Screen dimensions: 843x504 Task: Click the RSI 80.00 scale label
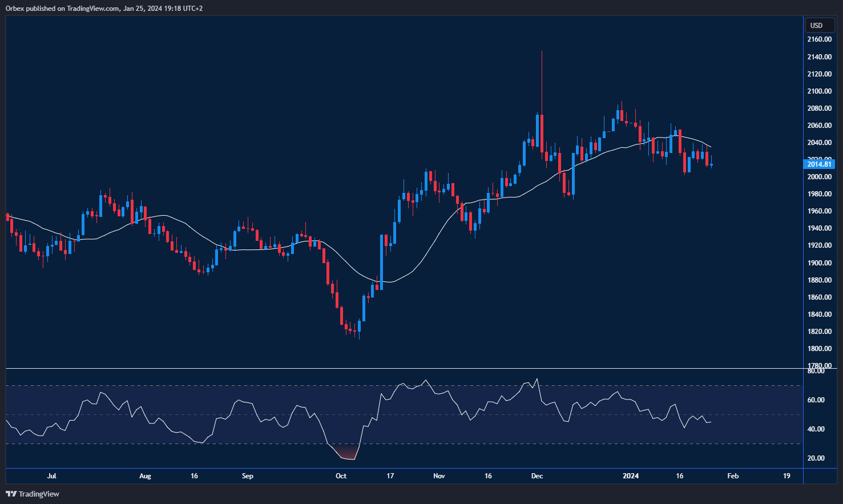pyautogui.click(x=816, y=371)
